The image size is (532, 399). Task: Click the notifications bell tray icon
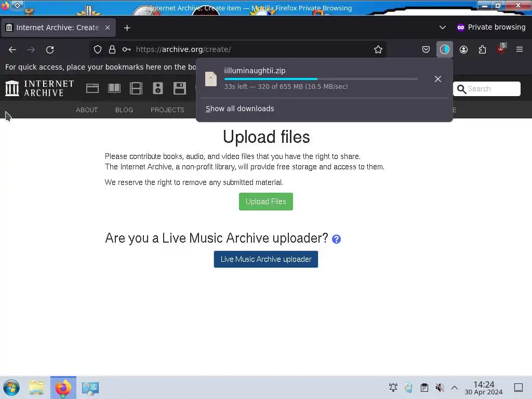(x=393, y=388)
